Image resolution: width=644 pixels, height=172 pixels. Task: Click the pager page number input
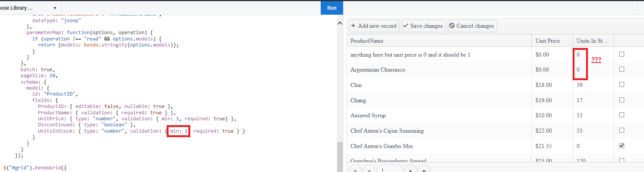point(389,170)
